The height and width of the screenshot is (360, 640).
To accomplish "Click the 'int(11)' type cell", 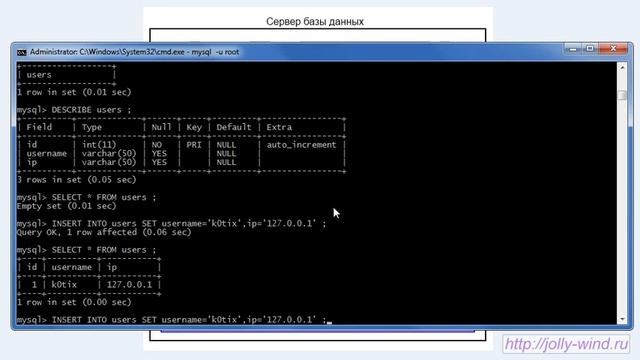I will [99, 145].
